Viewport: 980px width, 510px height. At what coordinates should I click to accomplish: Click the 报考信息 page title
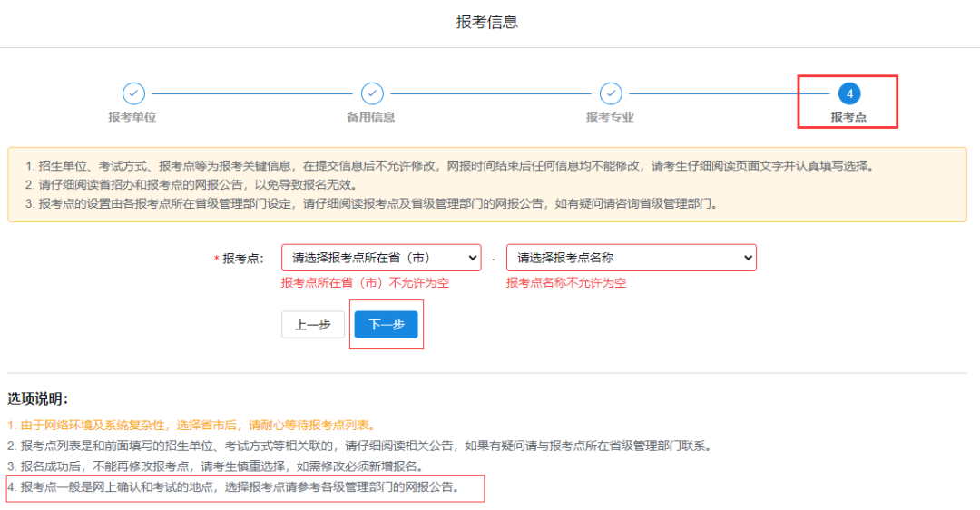click(487, 22)
